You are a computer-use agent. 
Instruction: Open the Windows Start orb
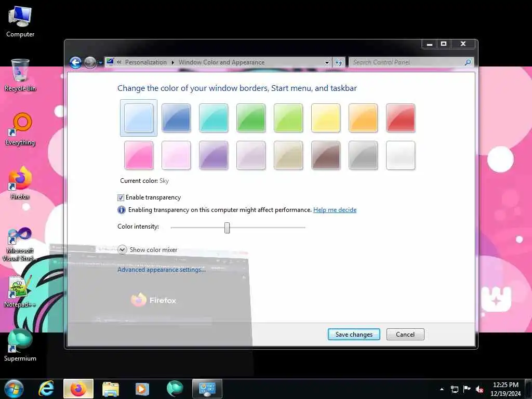pyautogui.click(x=14, y=389)
